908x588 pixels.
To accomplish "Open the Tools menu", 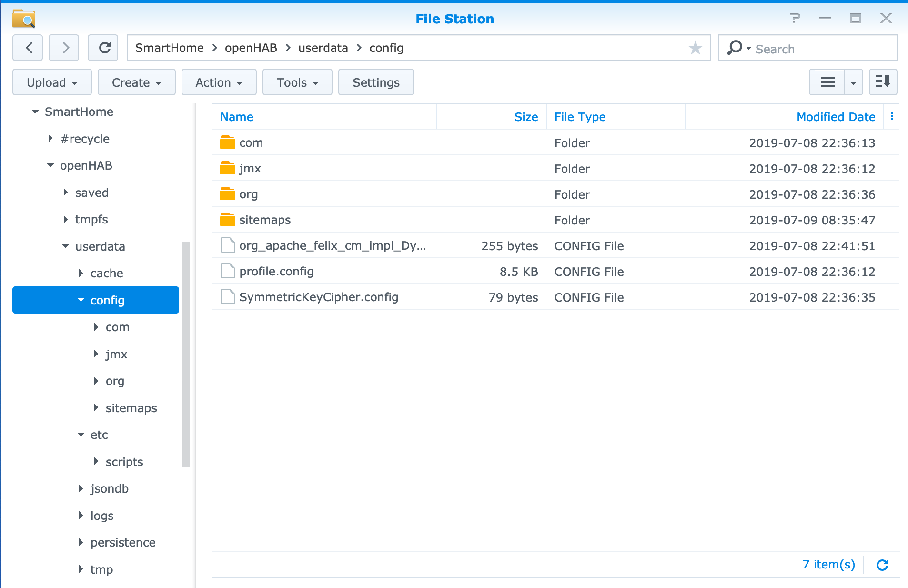I will (297, 82).
